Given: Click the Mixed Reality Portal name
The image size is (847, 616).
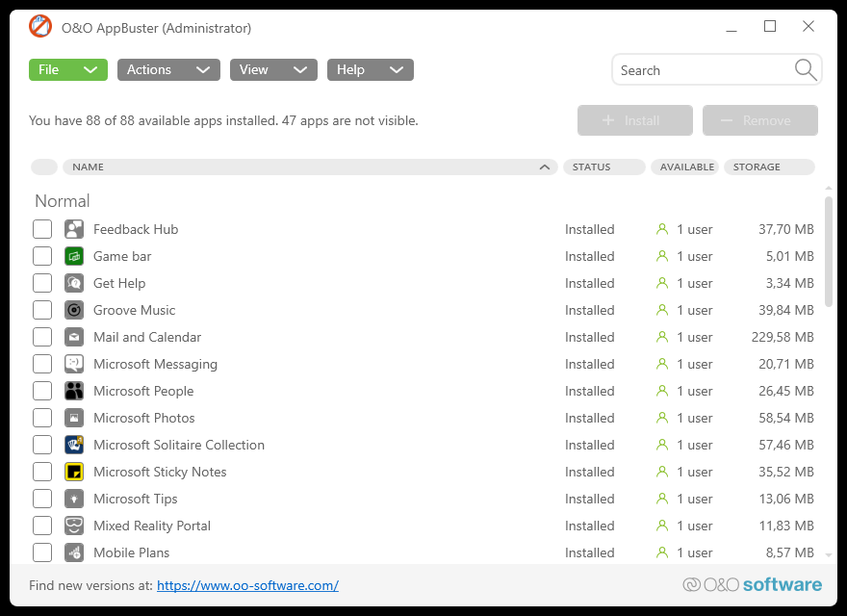Looking at the screenshot, I should coord(152,526).
